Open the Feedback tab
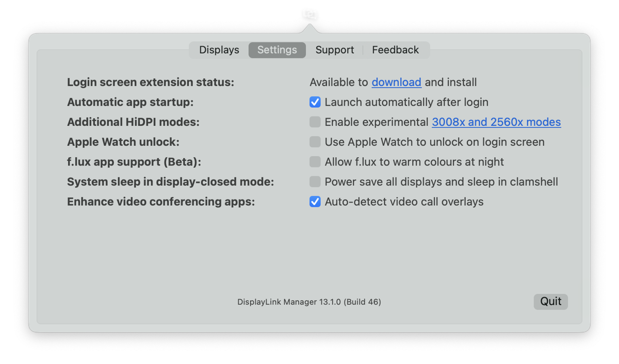 396,50
